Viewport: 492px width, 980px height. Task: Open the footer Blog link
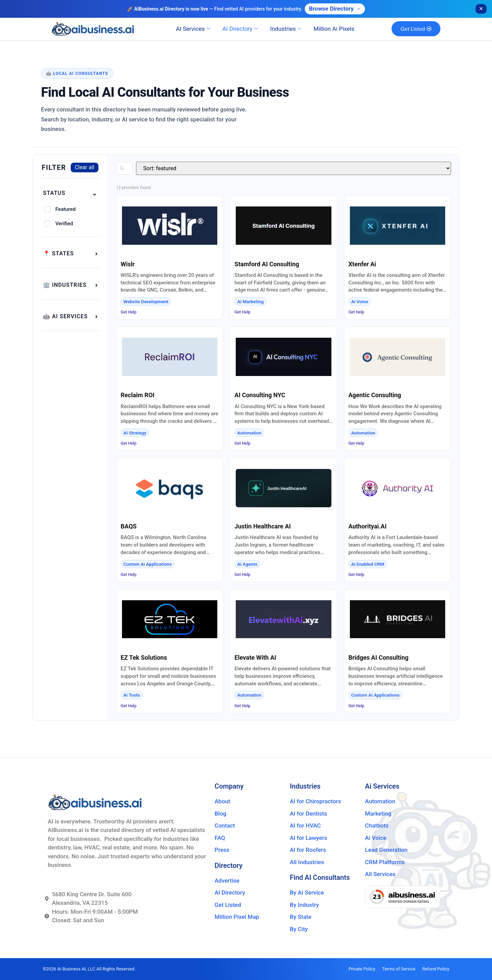(x=220, y=814)
